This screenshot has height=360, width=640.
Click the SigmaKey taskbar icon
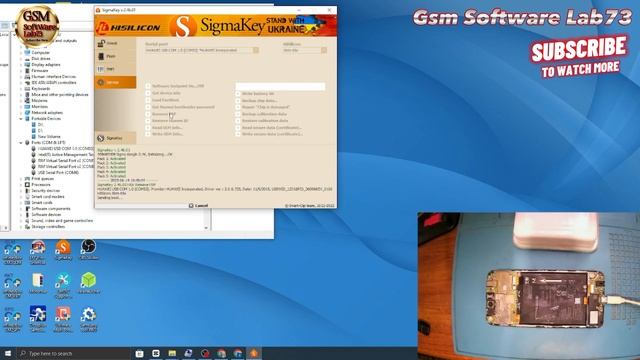254,353
